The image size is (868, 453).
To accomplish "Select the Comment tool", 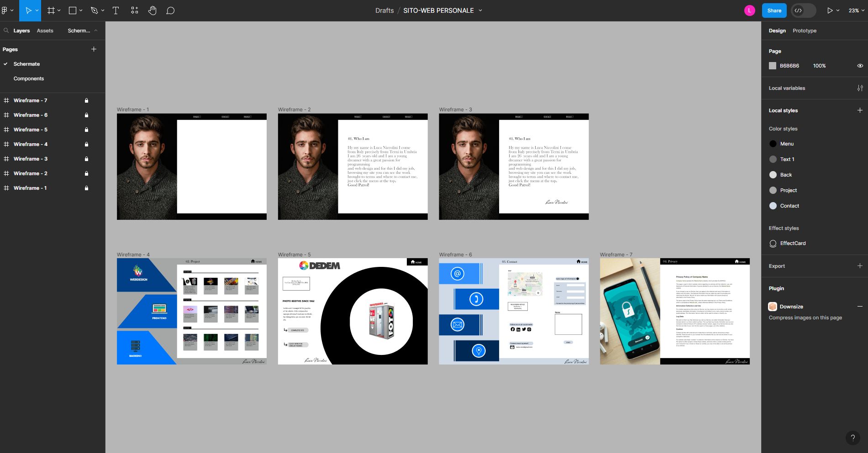I will pyautogui.click(x=170, y=10).
